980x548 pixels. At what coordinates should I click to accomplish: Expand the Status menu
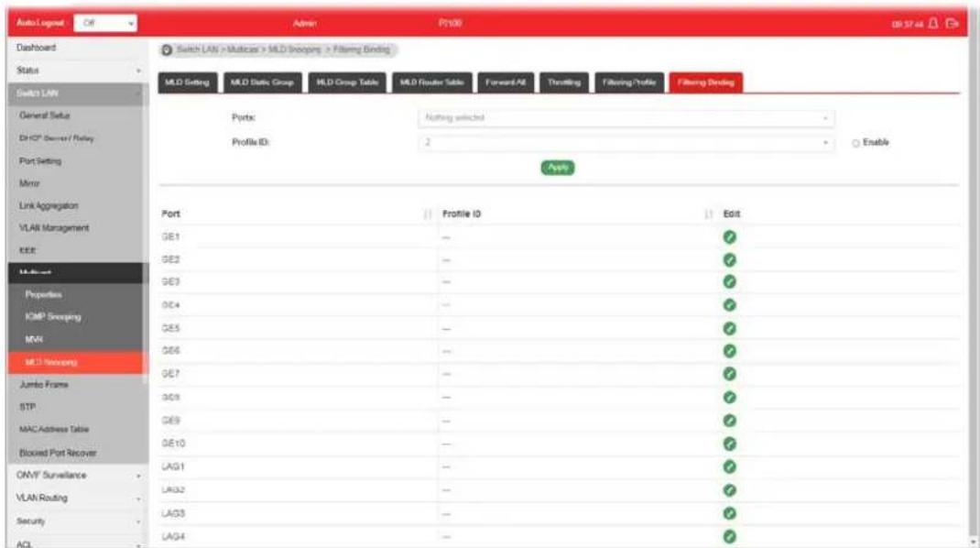78,70
